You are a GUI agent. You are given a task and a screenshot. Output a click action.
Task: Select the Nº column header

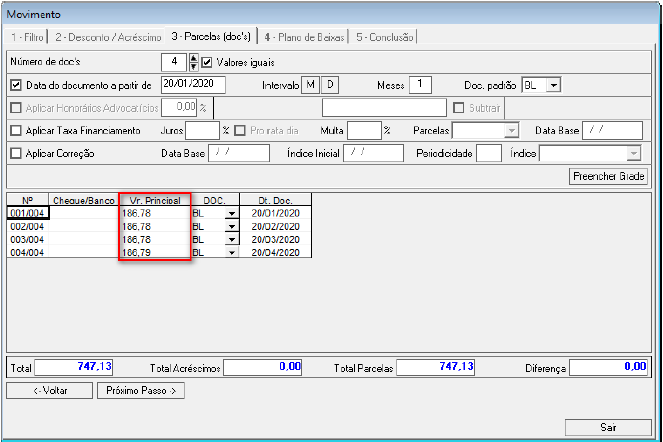point(28,200)
